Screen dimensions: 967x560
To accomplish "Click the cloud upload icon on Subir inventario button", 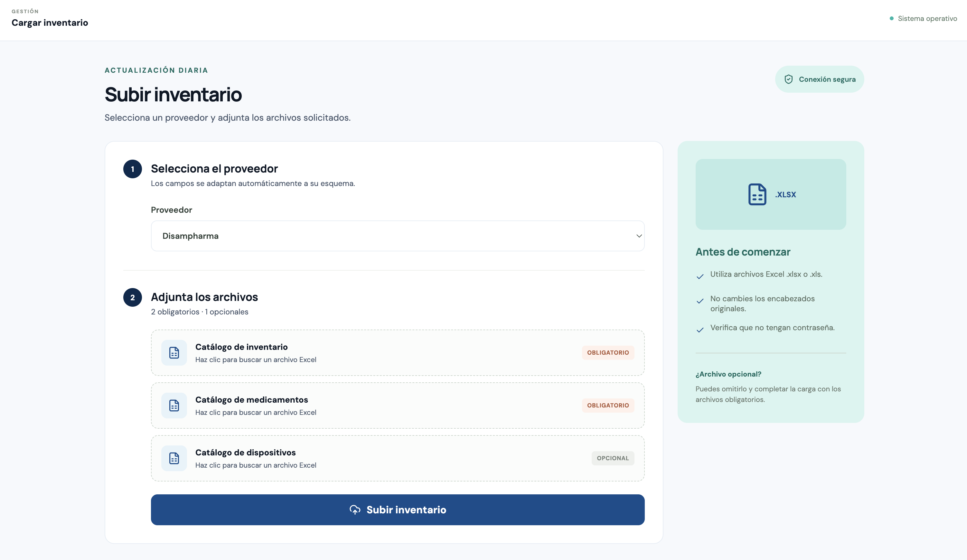I will pos(355,510).
